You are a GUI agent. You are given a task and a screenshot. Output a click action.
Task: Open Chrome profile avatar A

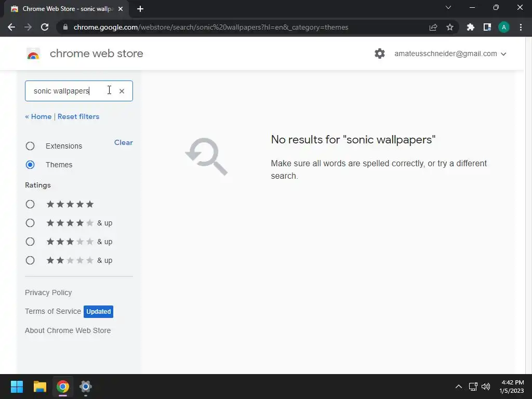click(x=504, y=27)
